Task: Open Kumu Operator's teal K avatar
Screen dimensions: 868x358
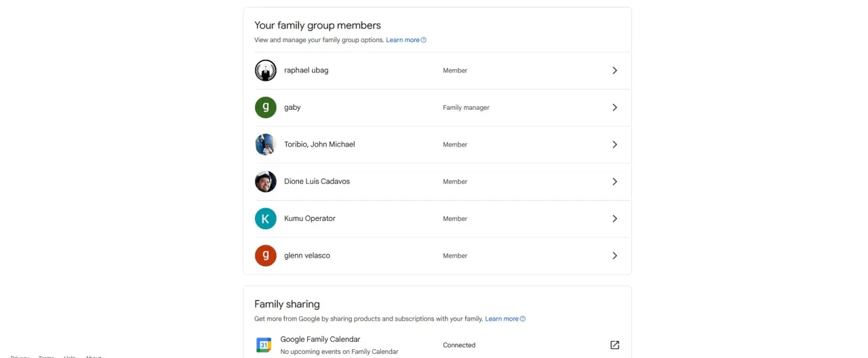Action: [x=265, y=218]
